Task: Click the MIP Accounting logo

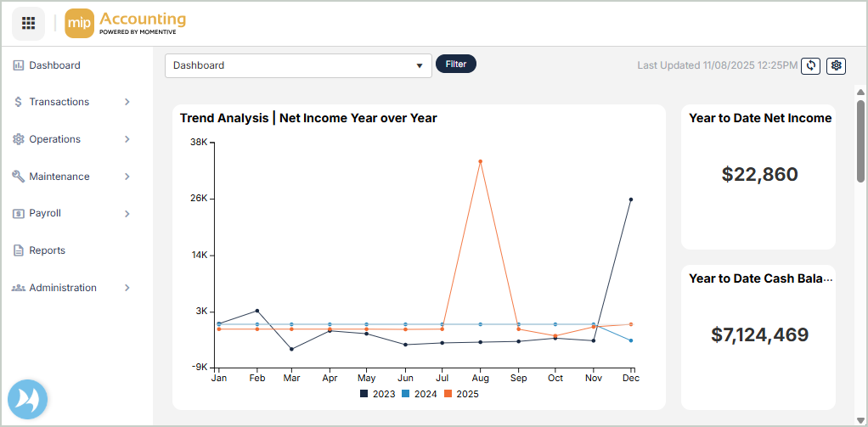Action: click(126, 23)
